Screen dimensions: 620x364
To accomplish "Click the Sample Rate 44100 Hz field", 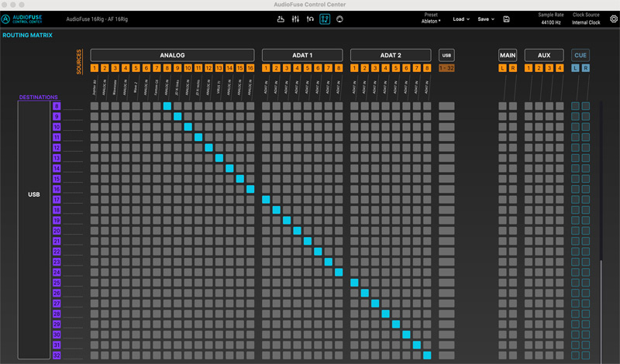I will [552, 22].
